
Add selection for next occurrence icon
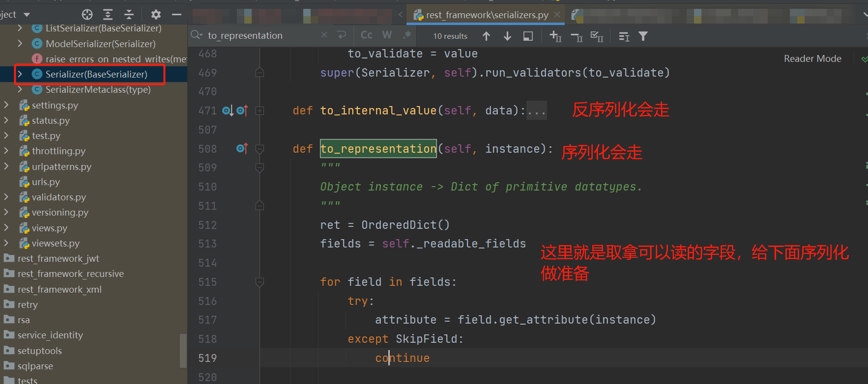click(x=555, y=36)
